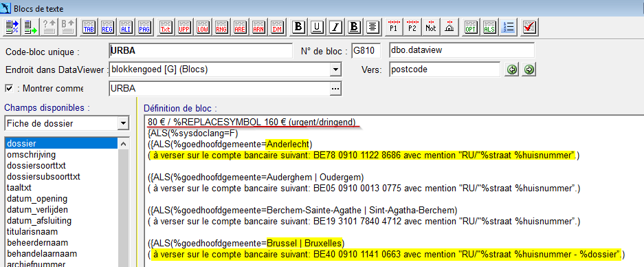The height and width of the screenshot is (267, 644).
Task: Click the ellipsis button beside URBA field
Action: point(335,89)
